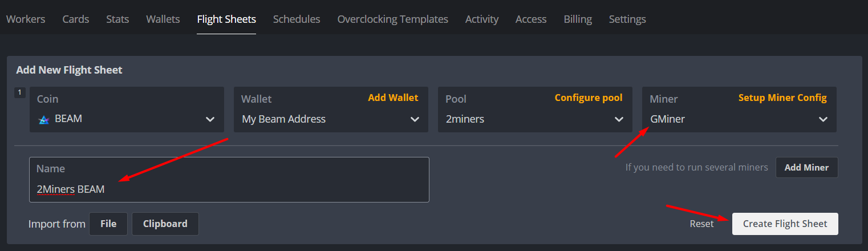
Task: Click the Add Wallet link
Action: coord(393,98)
